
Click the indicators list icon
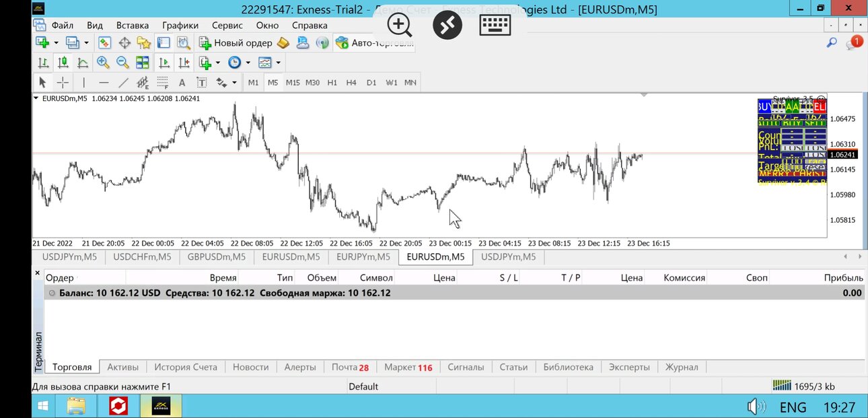[x=205, y=63]
